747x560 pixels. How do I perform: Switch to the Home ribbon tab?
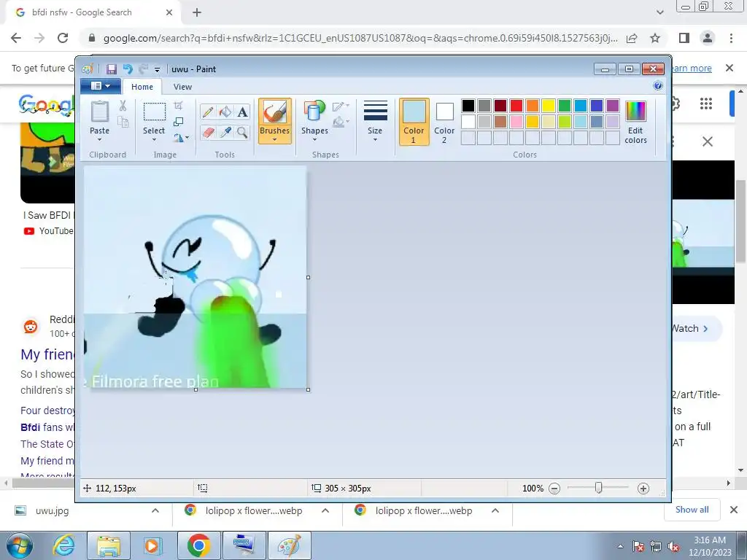(x=142, y=87)
